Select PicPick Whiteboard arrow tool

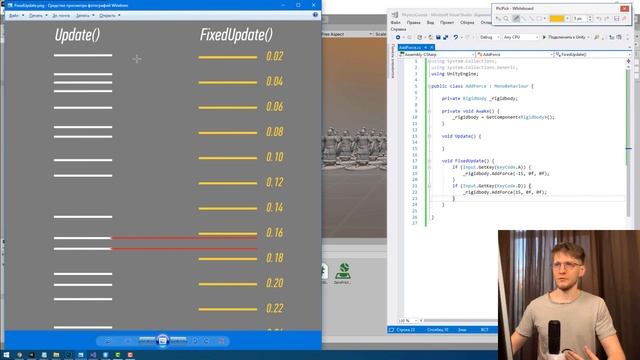(532, 18)
